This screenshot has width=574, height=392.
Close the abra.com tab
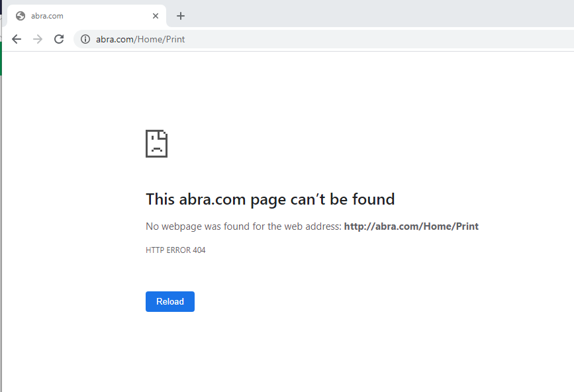click(x=156, y=16)
